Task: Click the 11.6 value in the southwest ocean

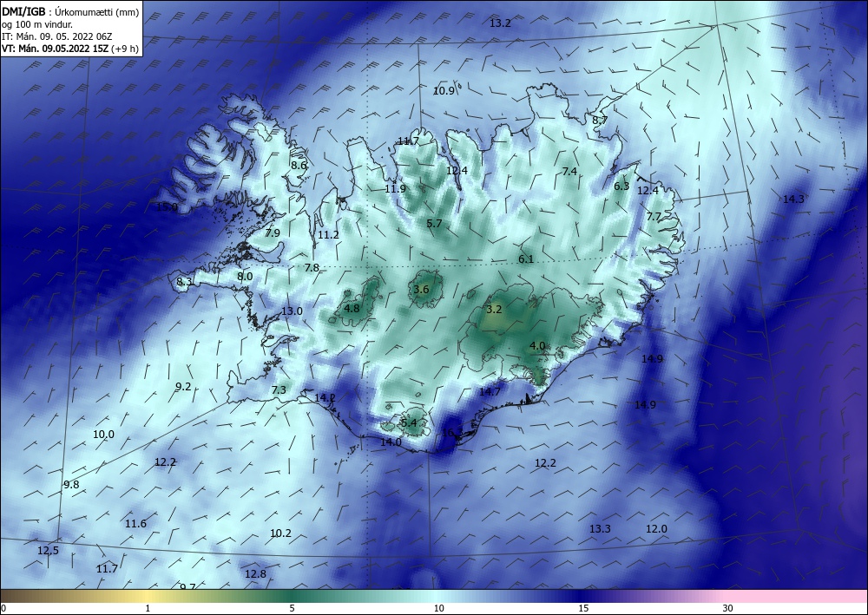Action: pyautogui.click(x=135, y=524)
